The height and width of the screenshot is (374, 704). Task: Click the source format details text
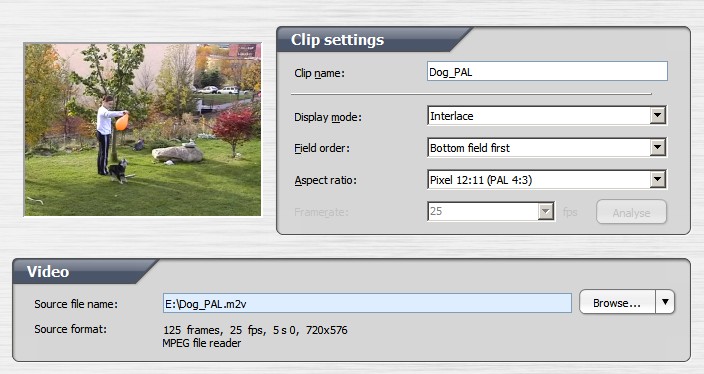pyautogui.click(x=255, y=336)
